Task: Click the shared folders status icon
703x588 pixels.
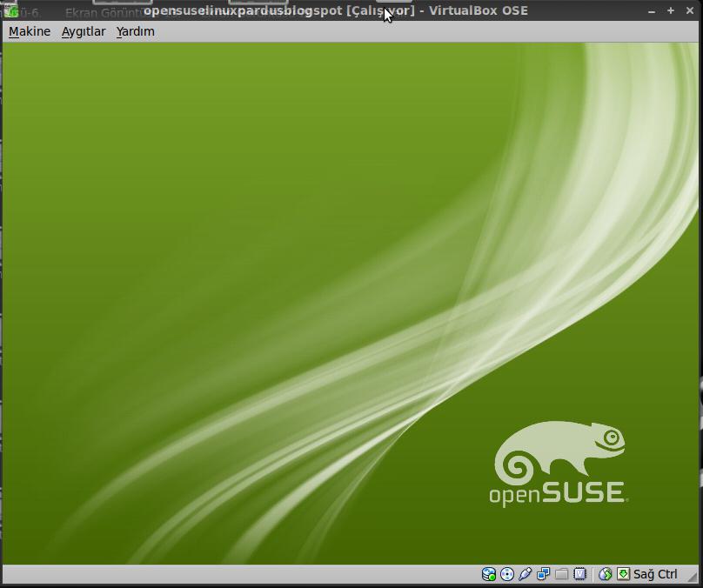Action: 560,573
